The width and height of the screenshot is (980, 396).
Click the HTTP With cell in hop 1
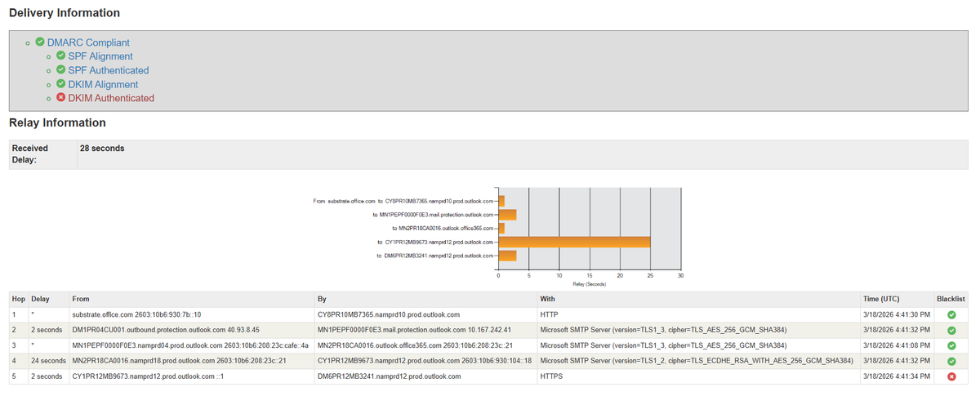pos(698,314)
